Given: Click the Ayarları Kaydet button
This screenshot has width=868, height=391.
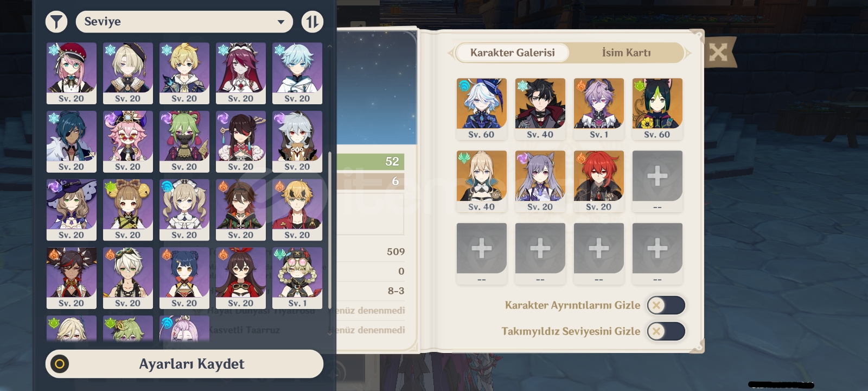Looking at the screenshot, I should [x=184, y=364].
